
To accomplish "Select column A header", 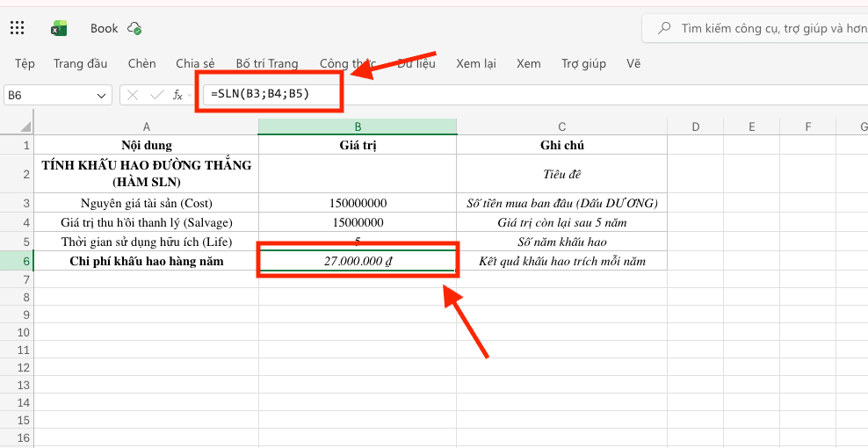I will pos(146,127).
